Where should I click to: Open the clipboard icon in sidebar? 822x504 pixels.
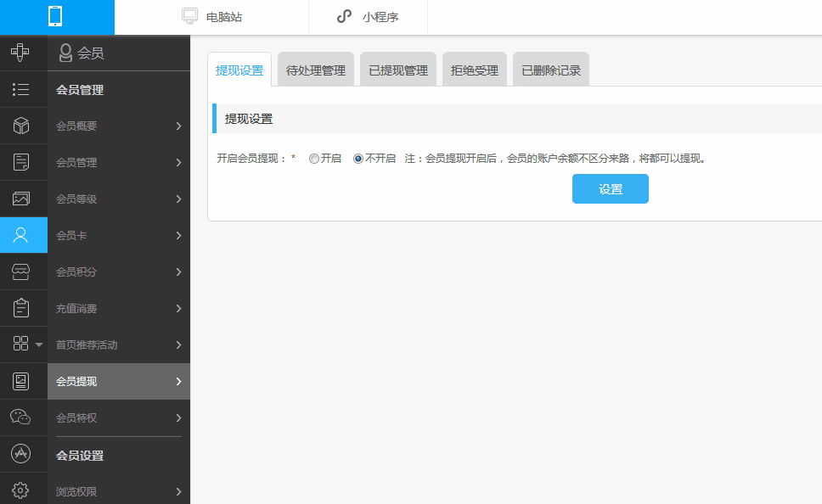(21, 308)
